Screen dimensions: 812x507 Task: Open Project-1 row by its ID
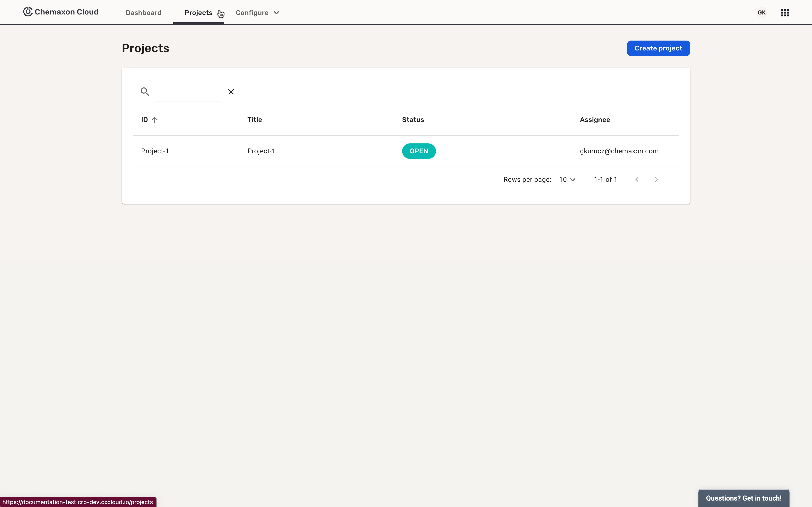pyautogui.click(x=155, y=151)
